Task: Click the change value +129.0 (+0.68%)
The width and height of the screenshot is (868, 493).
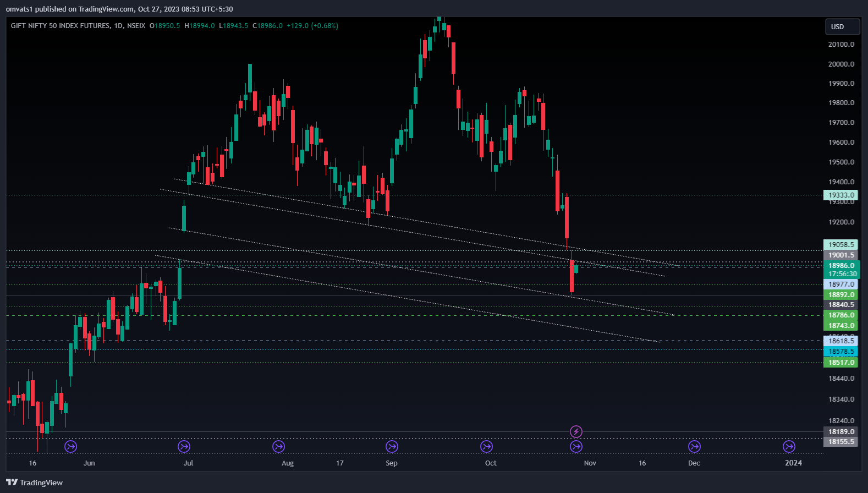Action: click(x=312, y=26)
